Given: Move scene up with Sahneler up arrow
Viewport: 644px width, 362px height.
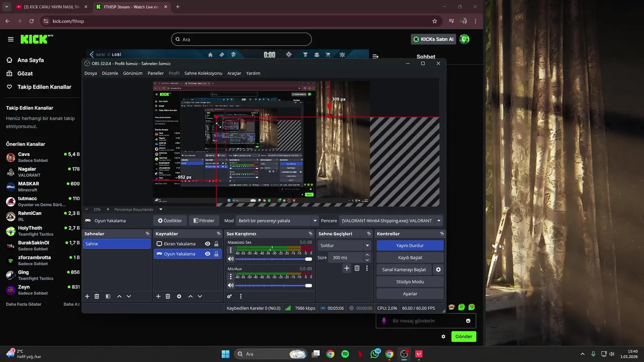Looking at the screenshot, I should (x=119, y=297).
